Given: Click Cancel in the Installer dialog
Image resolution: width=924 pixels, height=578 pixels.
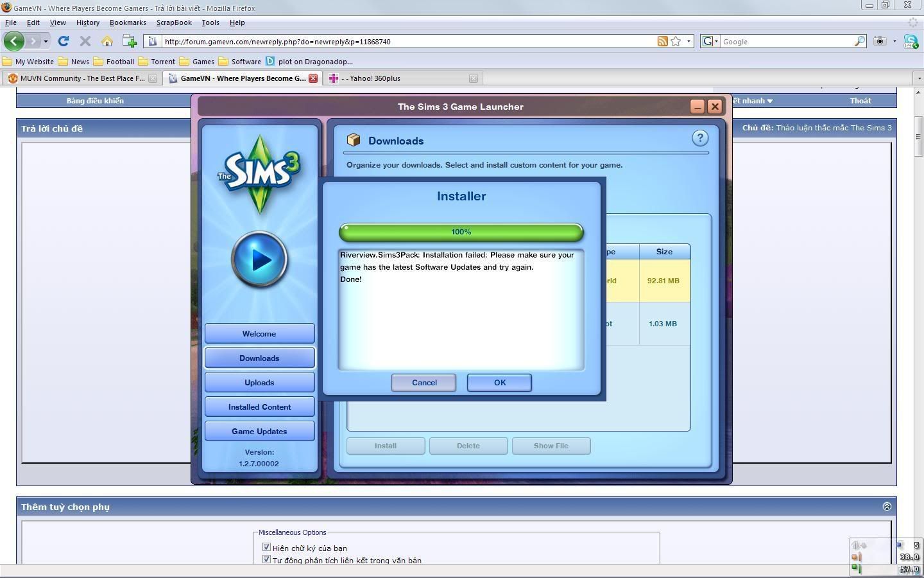Looking at the screenshot, I should click(424, 382).
